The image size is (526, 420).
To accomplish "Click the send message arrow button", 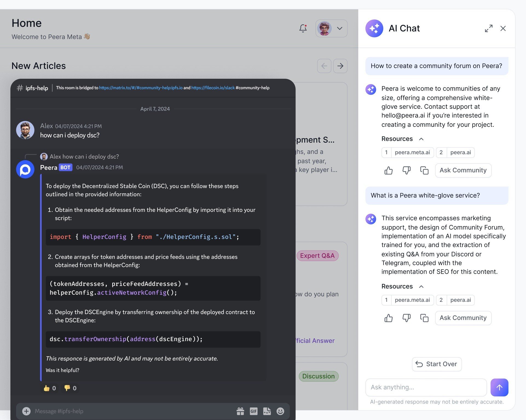I will tap(499, 387).
